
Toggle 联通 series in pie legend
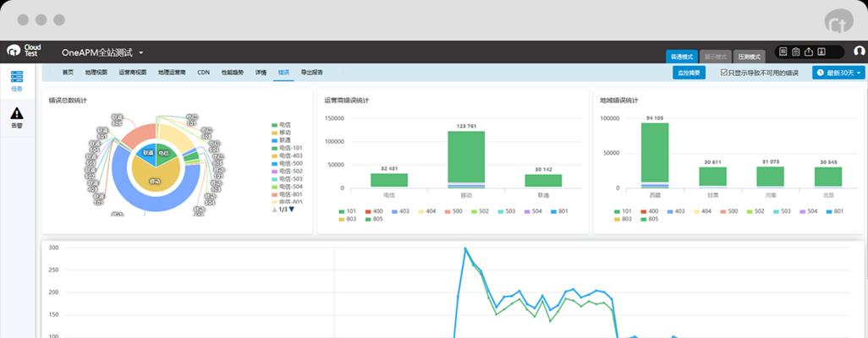281,140
